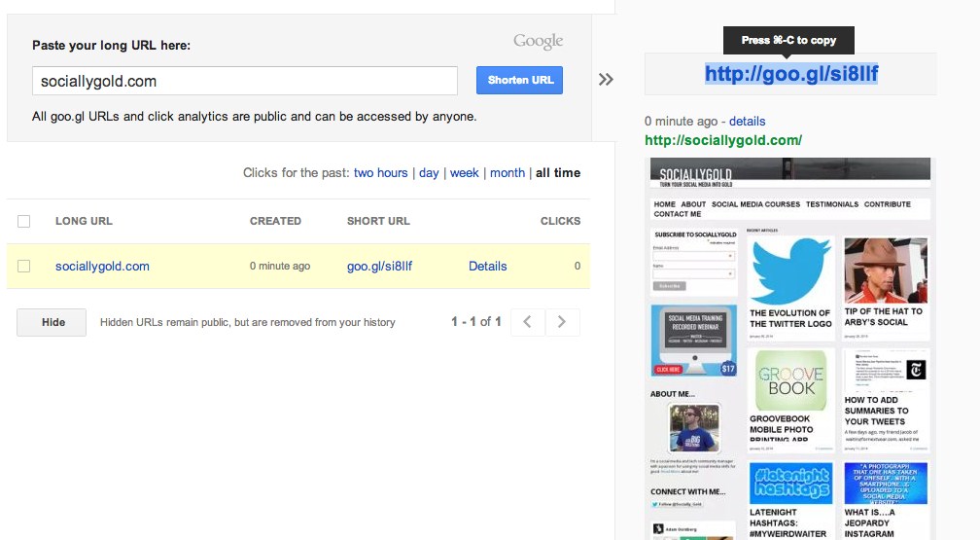Click the Twitter logo thumbnail in preview

coord(790,270)
